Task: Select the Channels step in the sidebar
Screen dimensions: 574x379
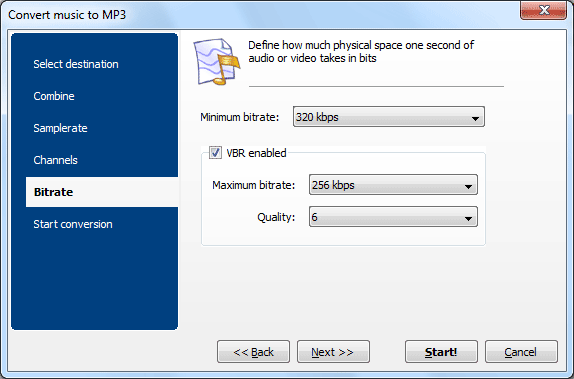Action: 55,160
